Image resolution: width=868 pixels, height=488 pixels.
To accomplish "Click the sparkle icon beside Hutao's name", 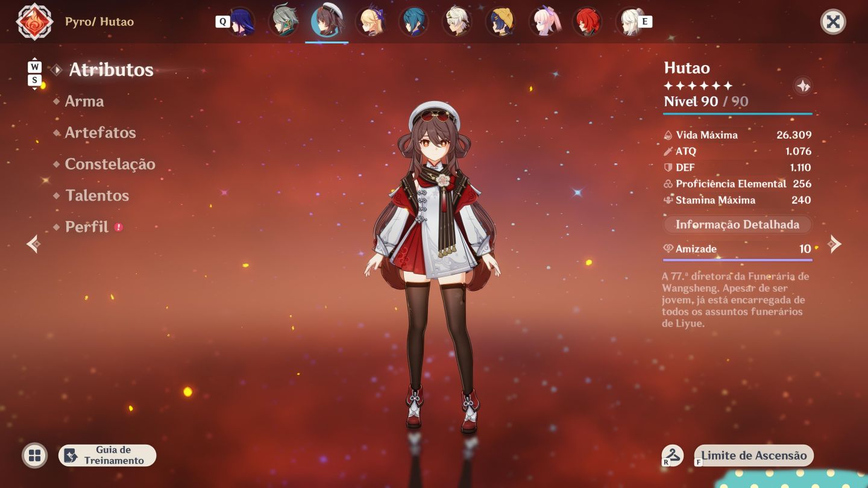I will tap(803, 86).
